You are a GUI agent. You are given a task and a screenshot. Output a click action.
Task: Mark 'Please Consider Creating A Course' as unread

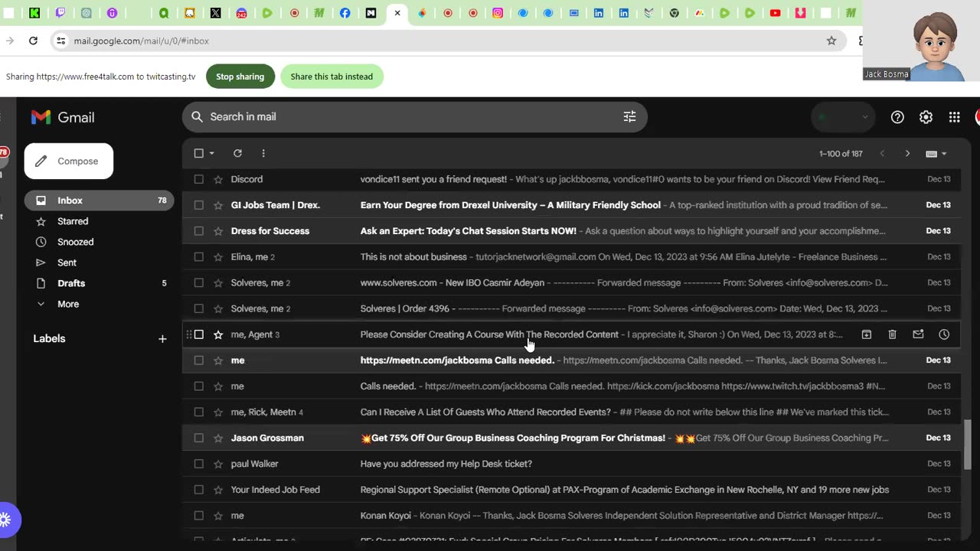918,334
